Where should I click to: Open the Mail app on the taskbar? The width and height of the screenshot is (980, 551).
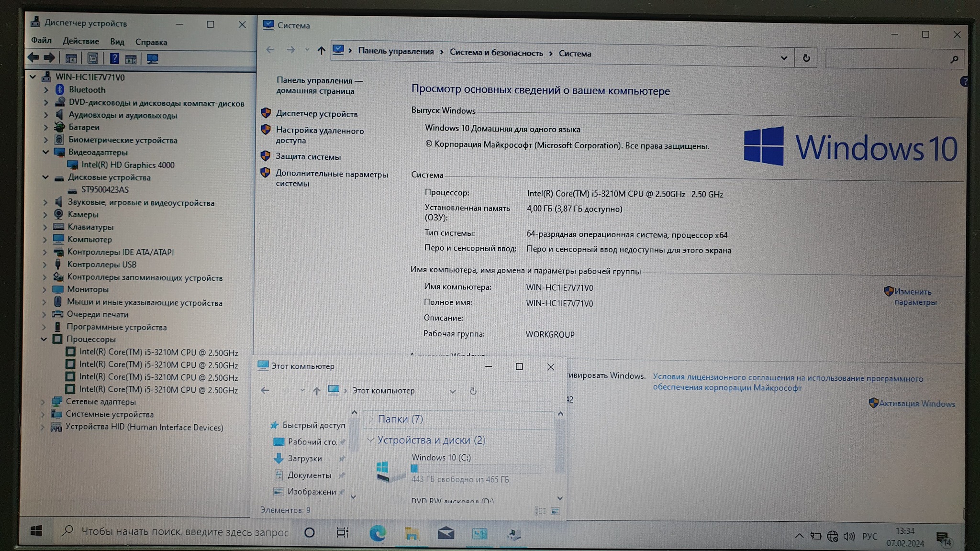coord(445,533)
